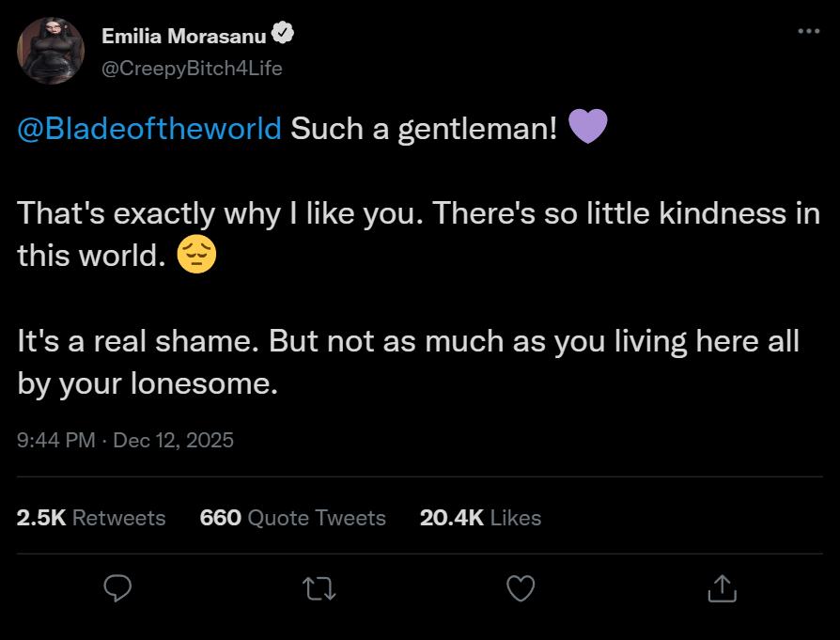Click the reply speech bubble icon

[x=117, y=588]
